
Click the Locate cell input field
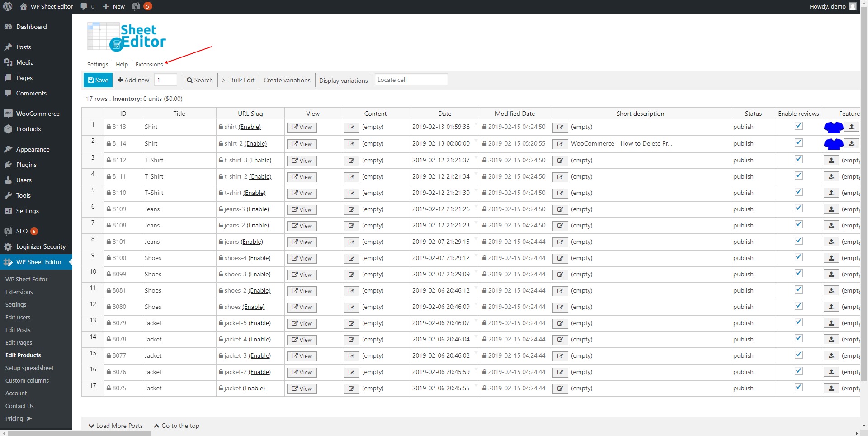411,80
